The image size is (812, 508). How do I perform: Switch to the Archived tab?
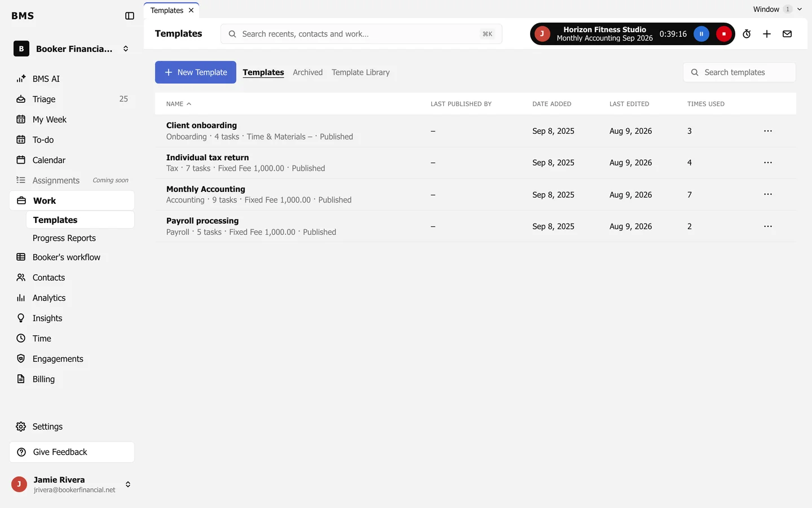pos(308,72)
